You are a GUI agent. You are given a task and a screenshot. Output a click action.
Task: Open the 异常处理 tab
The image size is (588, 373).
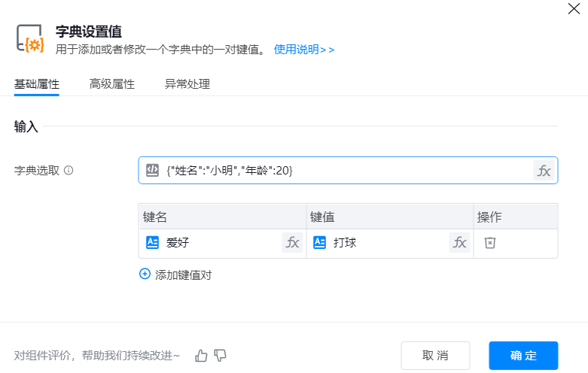tap(187, 84)
